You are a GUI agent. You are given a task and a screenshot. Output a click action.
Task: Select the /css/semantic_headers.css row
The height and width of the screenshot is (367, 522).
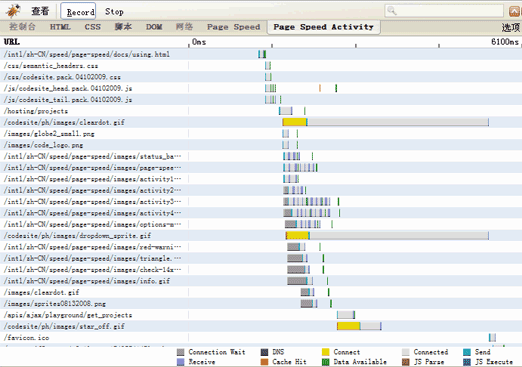[x=261, y=66]
